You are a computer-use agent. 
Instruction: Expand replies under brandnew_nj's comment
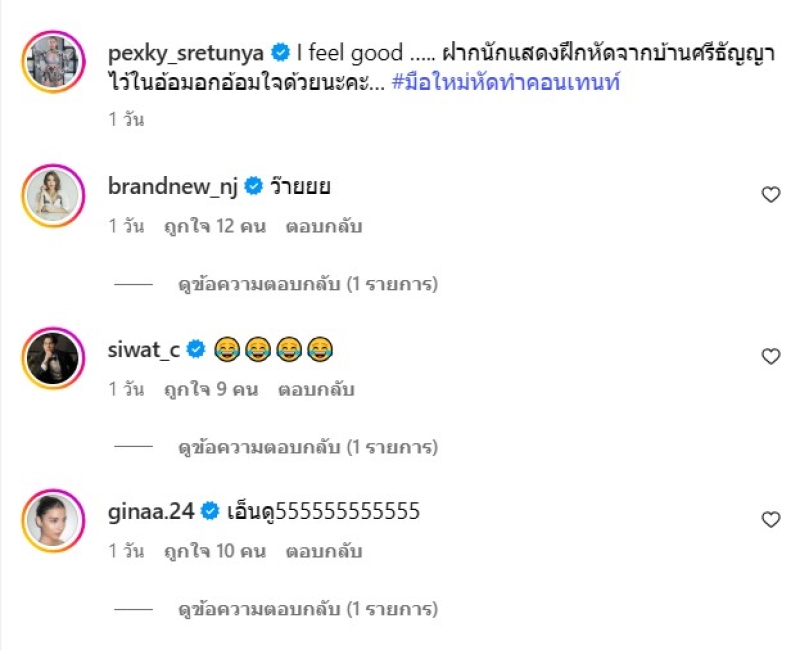[x=308, y=285]
